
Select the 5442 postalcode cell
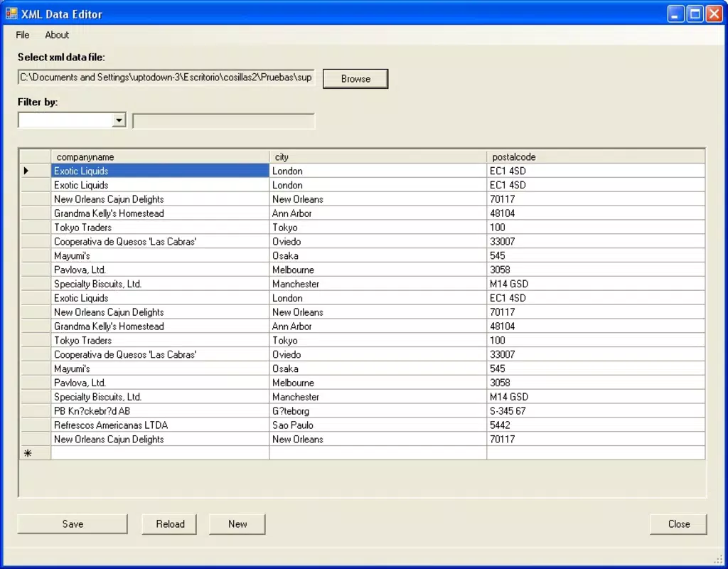pyautogui.click(x=596, y=425)
